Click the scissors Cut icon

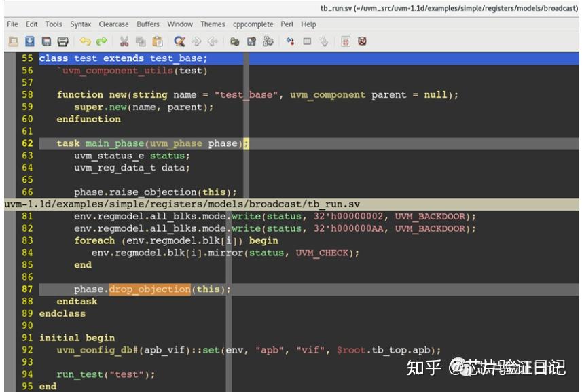click(x=124, y=41)
